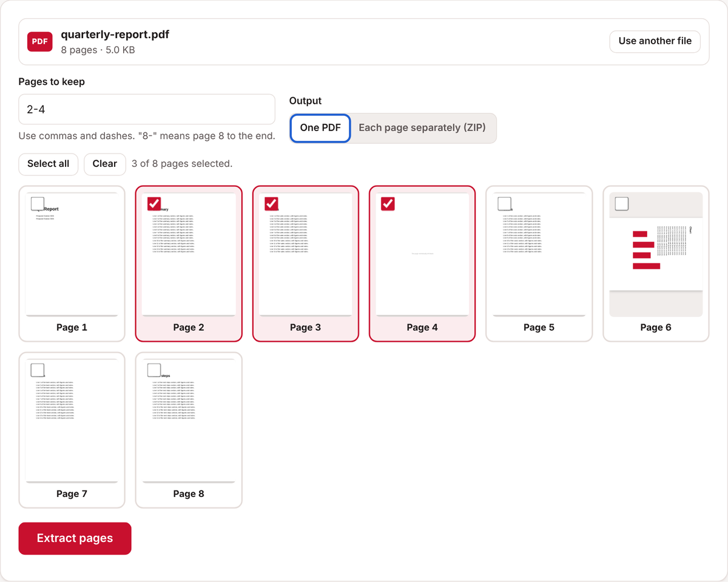The image size is (728, 582).
Task: Click the 'Page 2' caption
Action: point(189,327)
